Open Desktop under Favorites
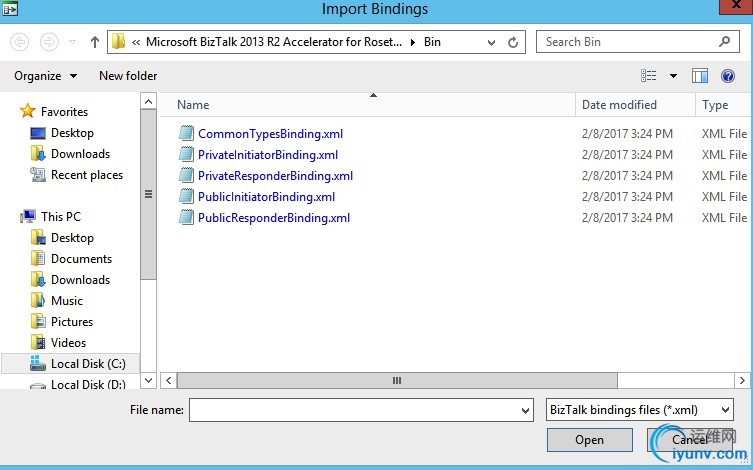The height and width of the screenshot is (470, 753). tap(72, 133)
